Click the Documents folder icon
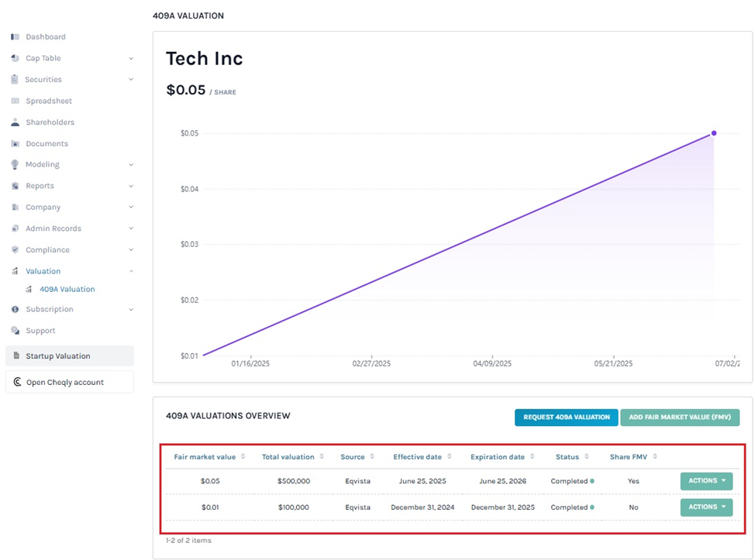 tap(16, 144)
